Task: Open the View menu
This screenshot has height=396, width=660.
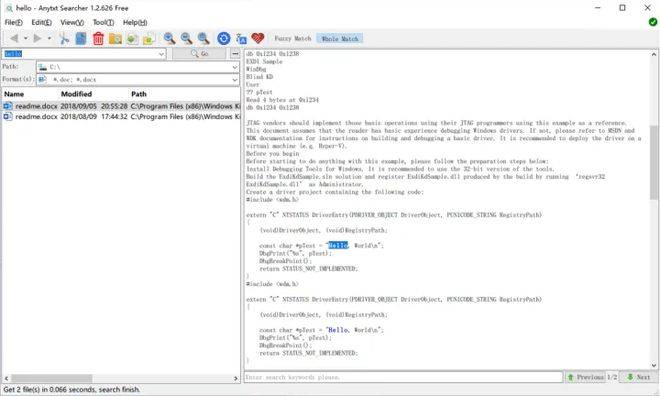Action: (72, 22)
